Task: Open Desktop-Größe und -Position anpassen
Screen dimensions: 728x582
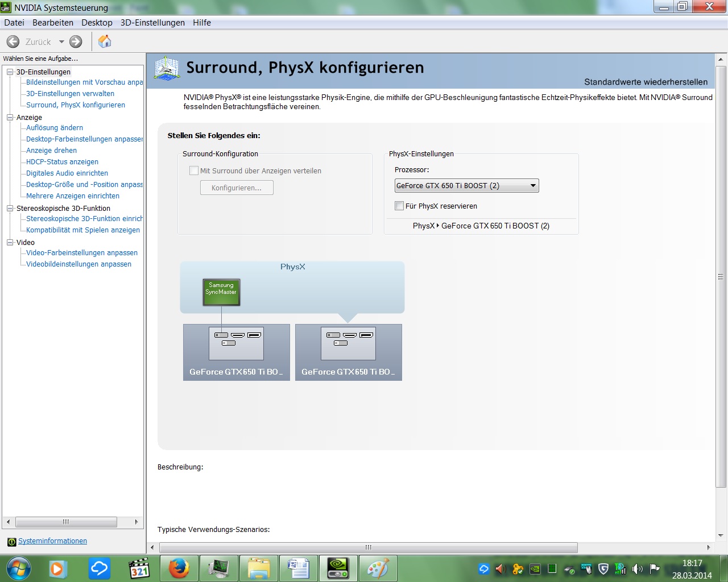Action: pos(85,185)
